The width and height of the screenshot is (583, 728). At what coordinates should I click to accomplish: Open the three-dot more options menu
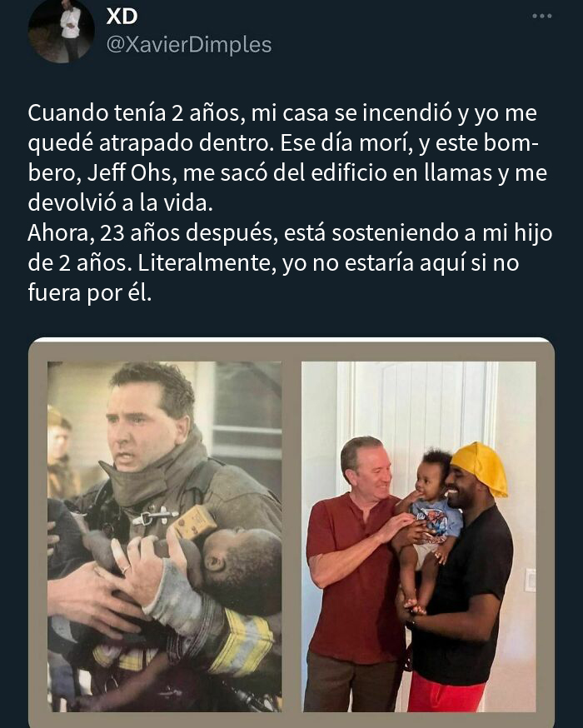(x=541, y=17)
